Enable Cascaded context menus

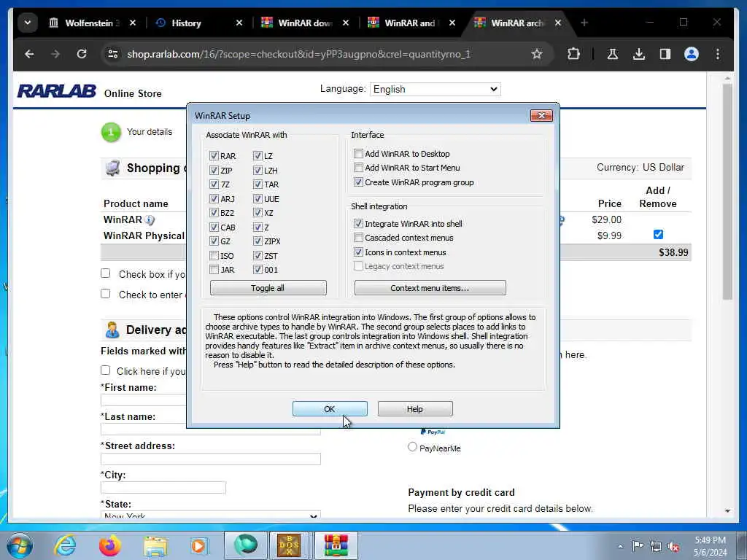(358, 238)
